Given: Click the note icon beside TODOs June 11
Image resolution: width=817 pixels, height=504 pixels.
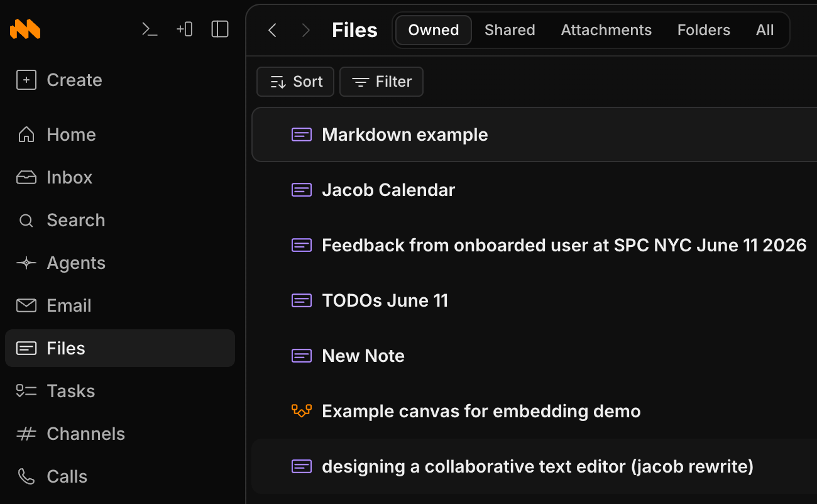Looking at the screenshot, I should (x=302, y=300).
